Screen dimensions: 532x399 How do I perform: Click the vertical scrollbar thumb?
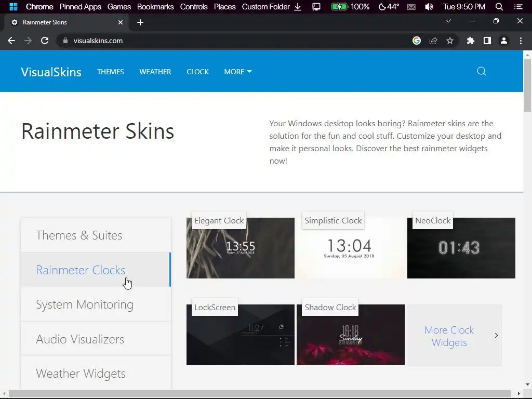tap(527, 85)
